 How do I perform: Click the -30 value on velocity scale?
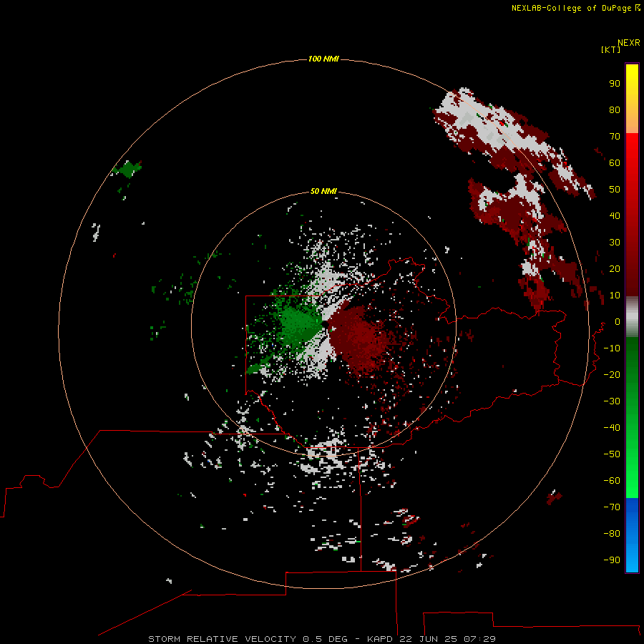click(612, 401)
